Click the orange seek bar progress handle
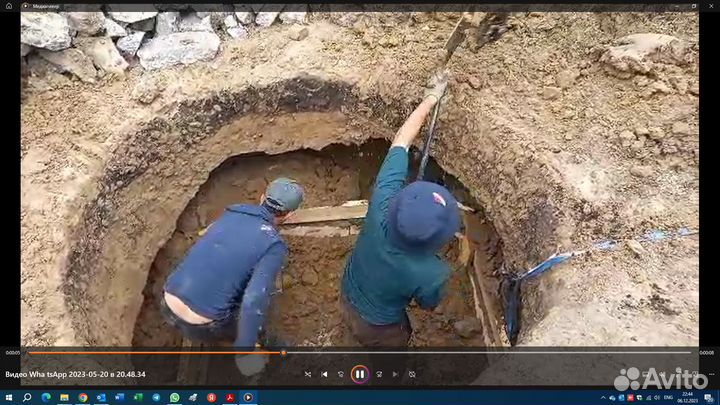720x405 pixels. point(283,353)
